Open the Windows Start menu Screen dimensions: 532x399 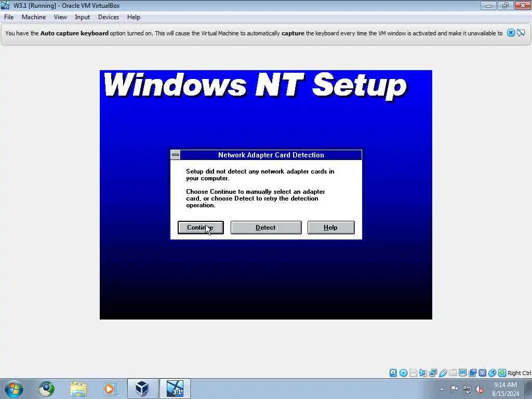click(x=14, y=389)
